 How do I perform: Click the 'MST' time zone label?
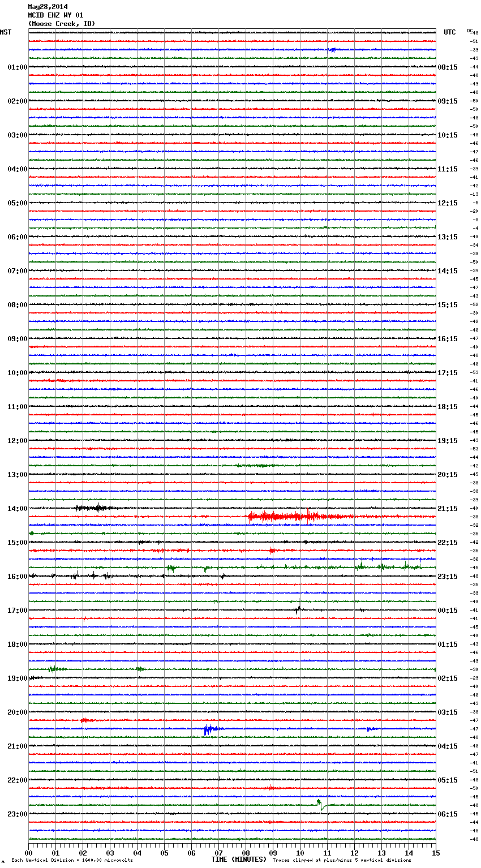[6, 32]
